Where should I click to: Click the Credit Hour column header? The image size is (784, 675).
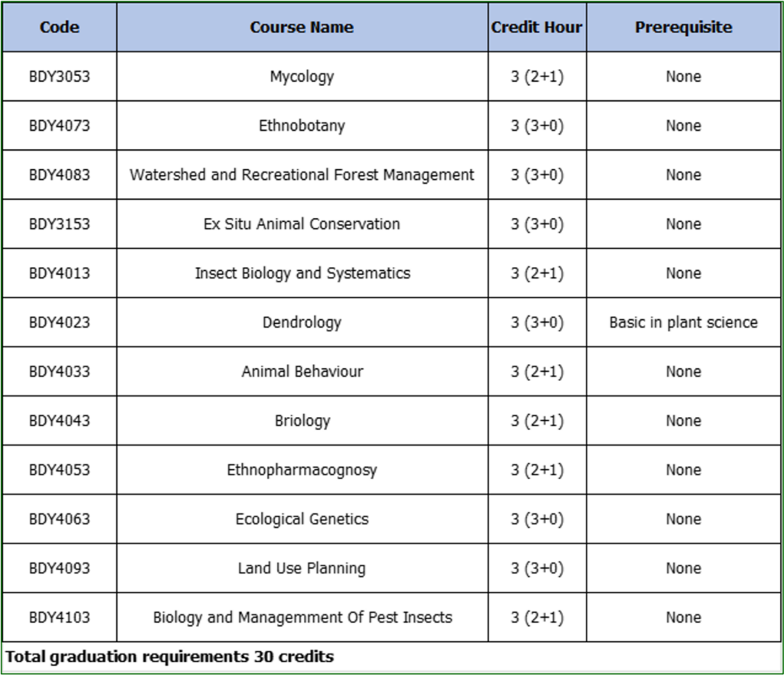[537, 28]
